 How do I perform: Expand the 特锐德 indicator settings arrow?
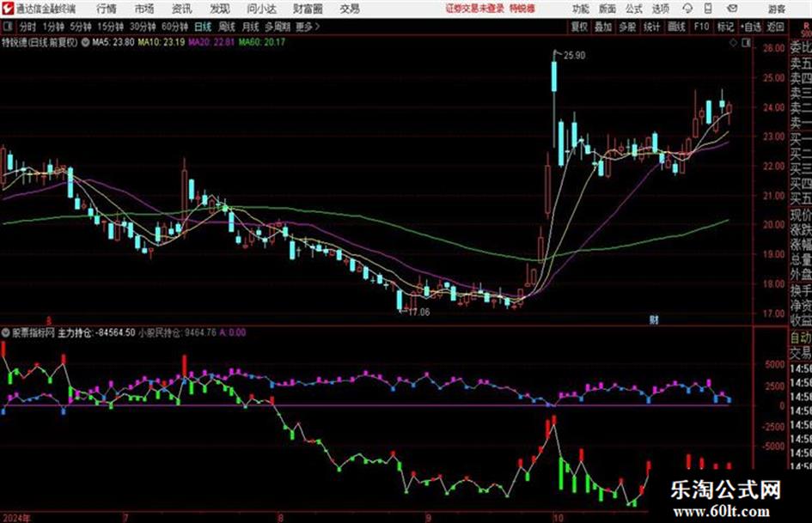(85, 42)
